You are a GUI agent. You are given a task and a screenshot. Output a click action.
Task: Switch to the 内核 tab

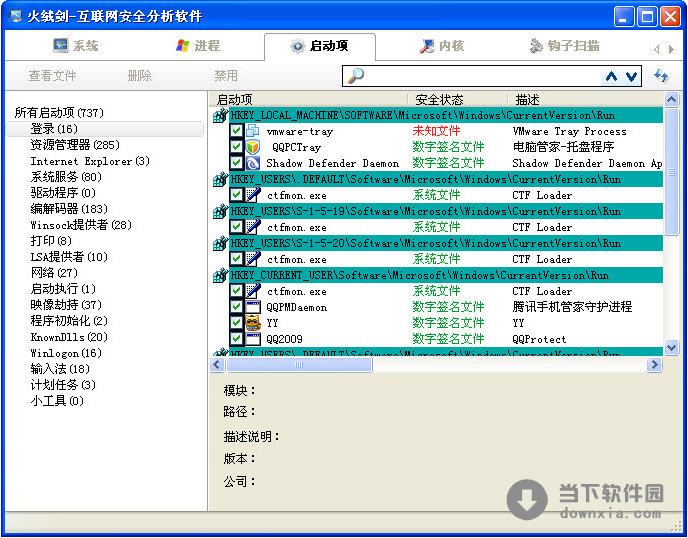pos(441,46)
